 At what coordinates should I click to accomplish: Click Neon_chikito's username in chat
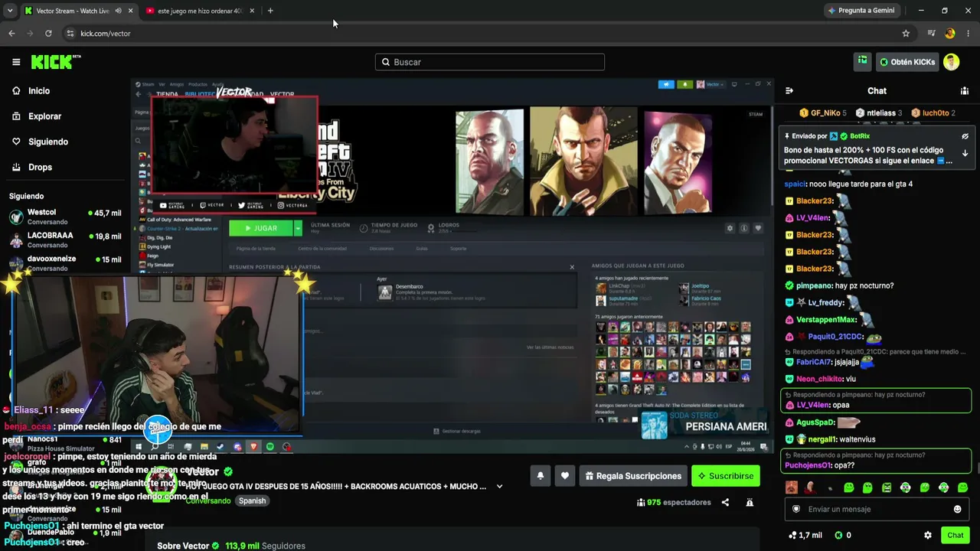click(x=820, y=380)
